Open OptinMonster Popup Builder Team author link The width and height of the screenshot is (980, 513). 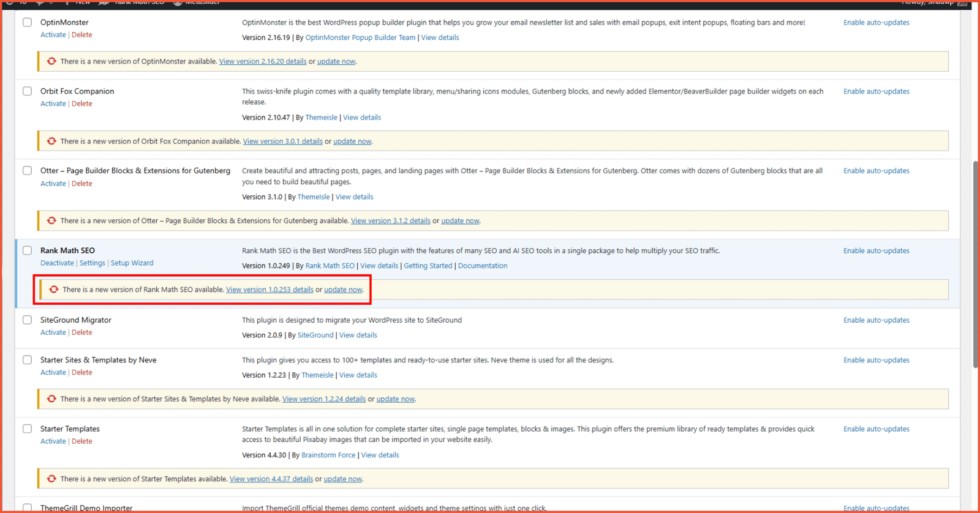[x=360, y=37]
